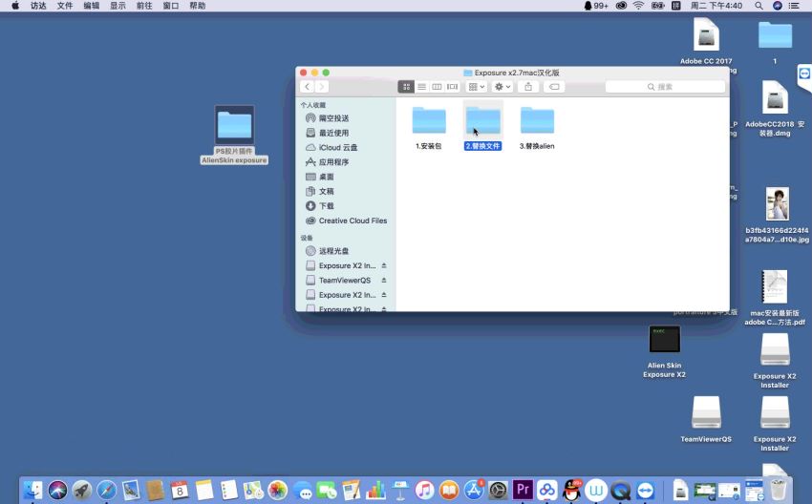The width and height of the screenshot is (812, 504).
Task: Open Calendar from the Dock
Action: (180, 490)
